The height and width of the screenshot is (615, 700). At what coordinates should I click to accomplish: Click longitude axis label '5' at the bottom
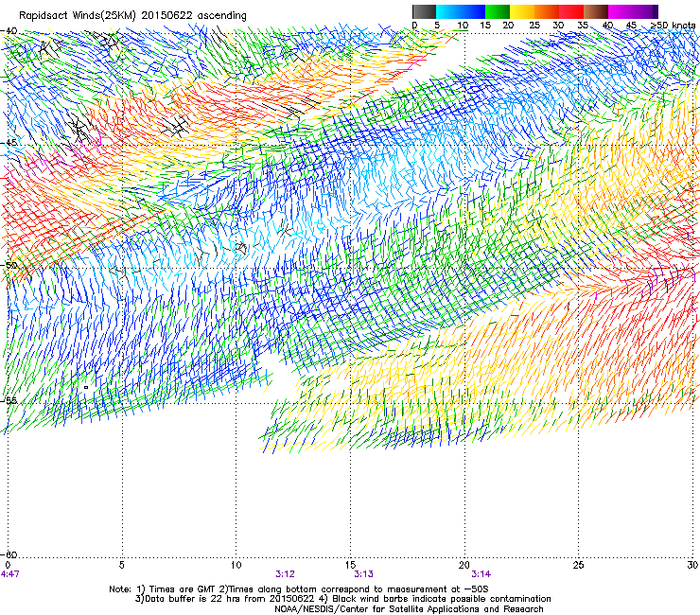[121, 565]
